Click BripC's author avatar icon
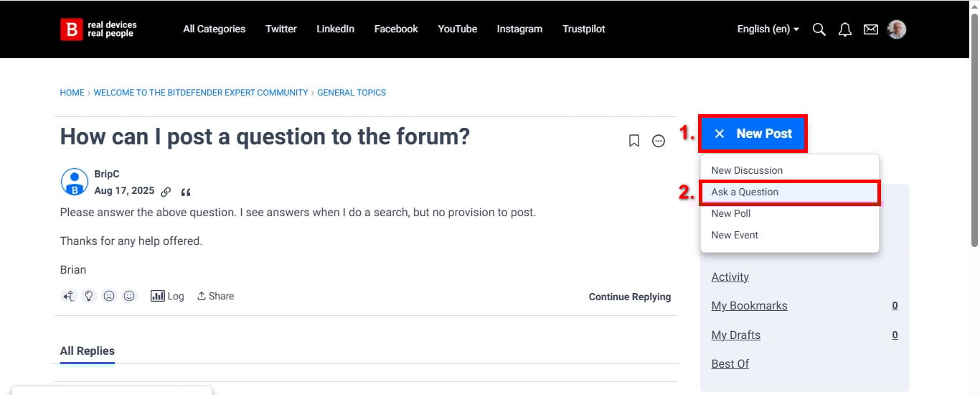The width and height of the screenshot is (980, 395). [x=74, y=182]
